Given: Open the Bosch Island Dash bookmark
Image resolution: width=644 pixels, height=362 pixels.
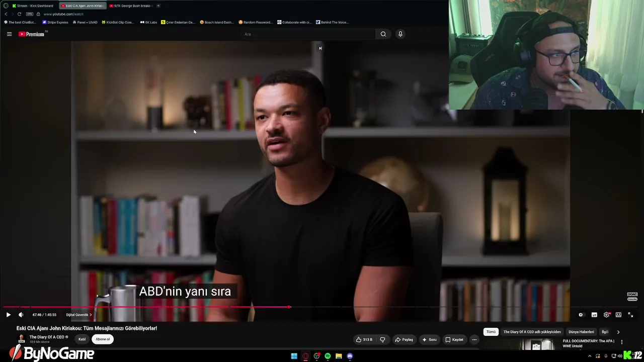Looking at the screenshot, I should [x=217, y=22].
